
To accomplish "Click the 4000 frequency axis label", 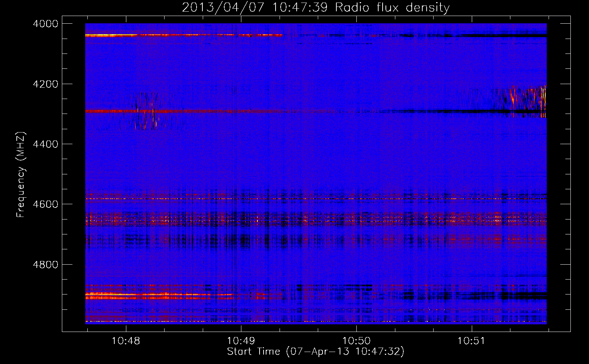I will point(46,24).
